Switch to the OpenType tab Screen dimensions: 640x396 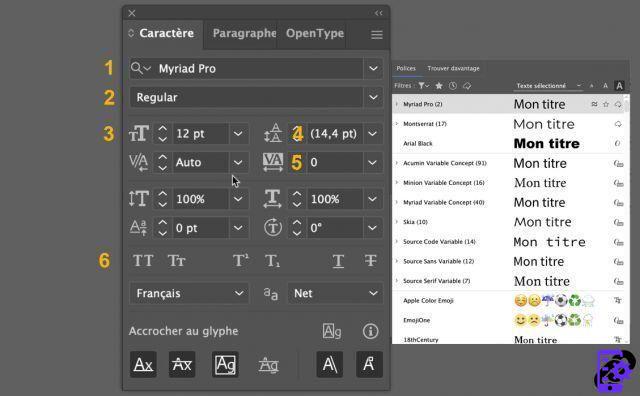click(315, 33)
